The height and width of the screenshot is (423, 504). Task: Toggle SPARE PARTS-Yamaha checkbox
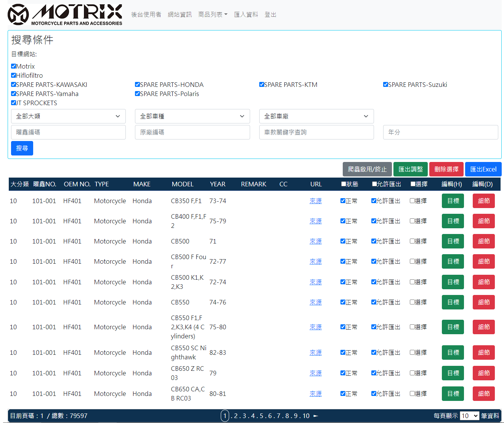[14, 93]
